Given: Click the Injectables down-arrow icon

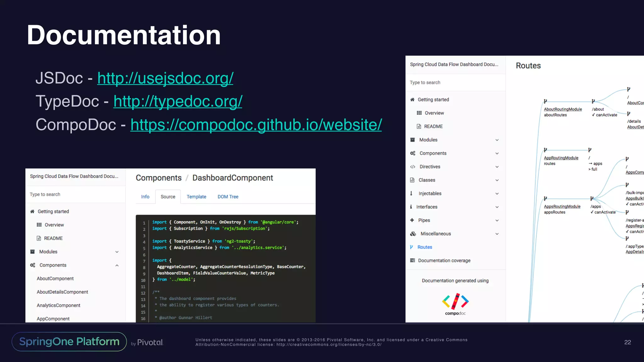Looking at the screenshot, I should click(x=411, y=194).
